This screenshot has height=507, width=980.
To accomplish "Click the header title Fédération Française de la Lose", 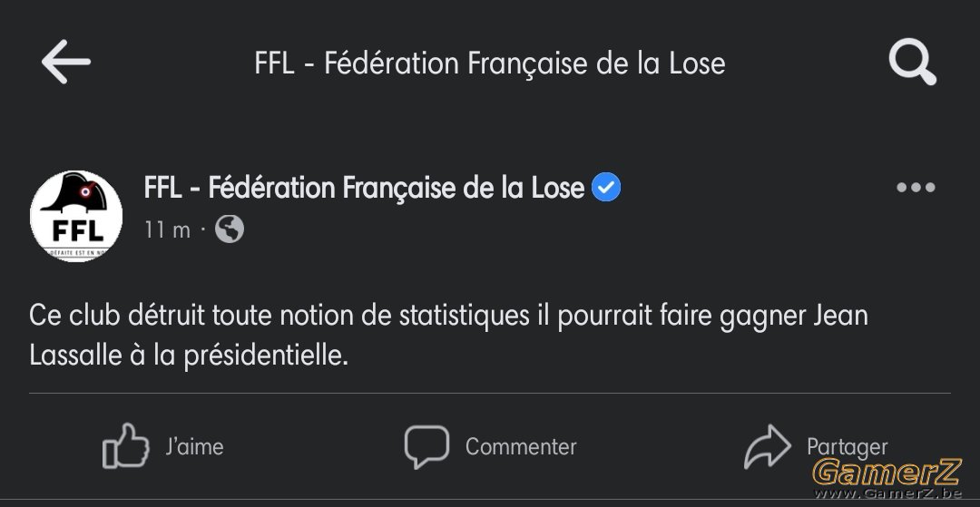I will pyautogui.click(x=490, y=63).
